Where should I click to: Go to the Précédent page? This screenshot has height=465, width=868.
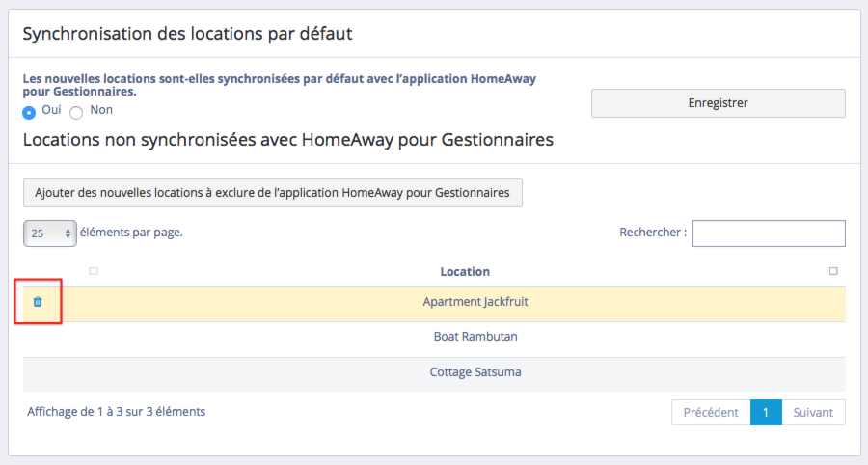(710, 413)
